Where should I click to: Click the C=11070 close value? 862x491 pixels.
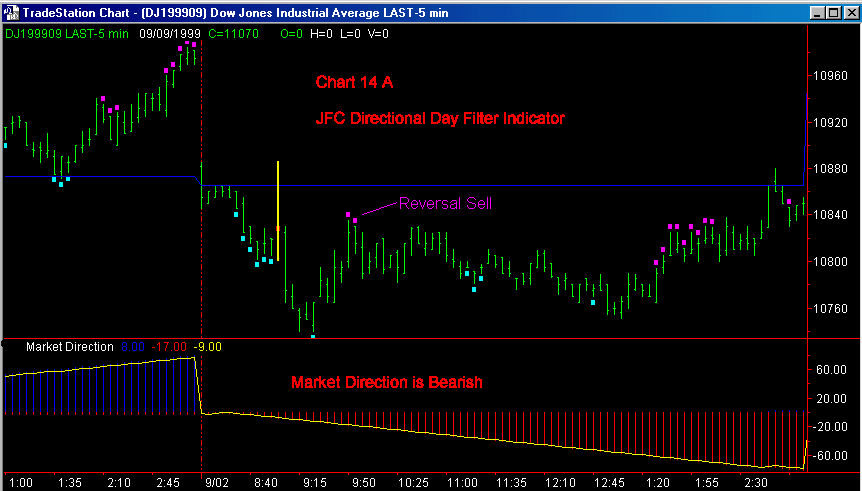234,34
